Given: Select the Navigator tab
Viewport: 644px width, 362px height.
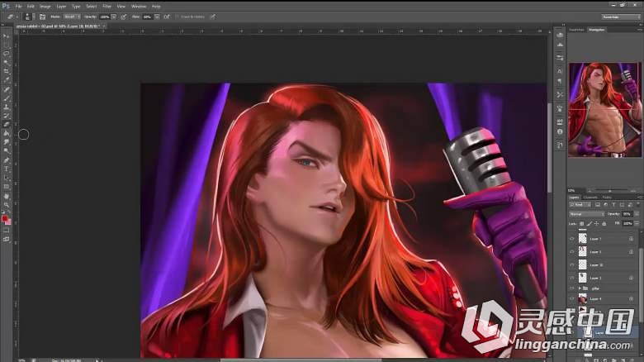Looking at the screenshot, I should (596, 30).
